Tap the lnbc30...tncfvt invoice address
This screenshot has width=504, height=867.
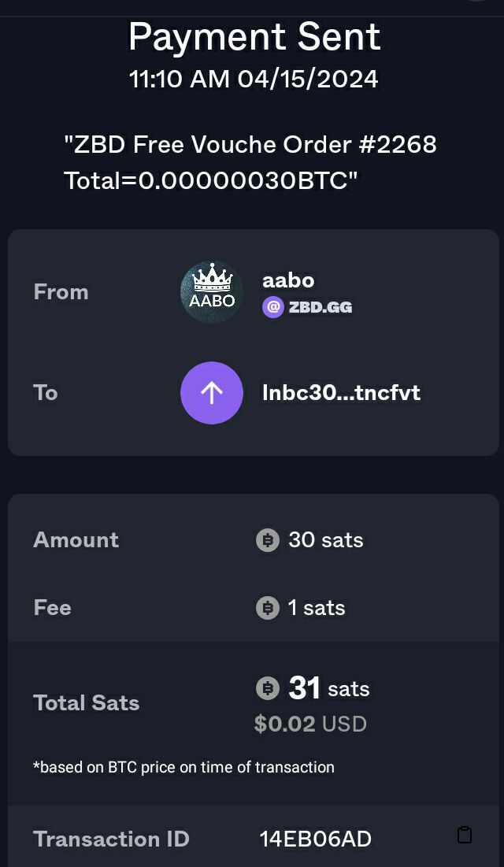[341, 393]
